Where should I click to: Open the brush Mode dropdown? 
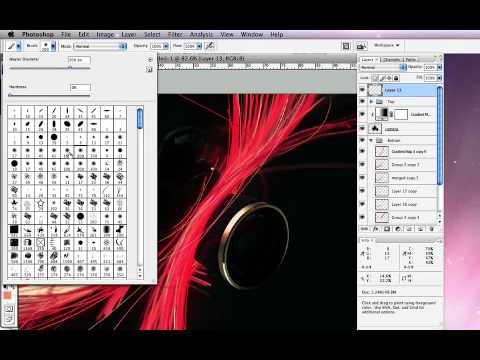(100, 46)
